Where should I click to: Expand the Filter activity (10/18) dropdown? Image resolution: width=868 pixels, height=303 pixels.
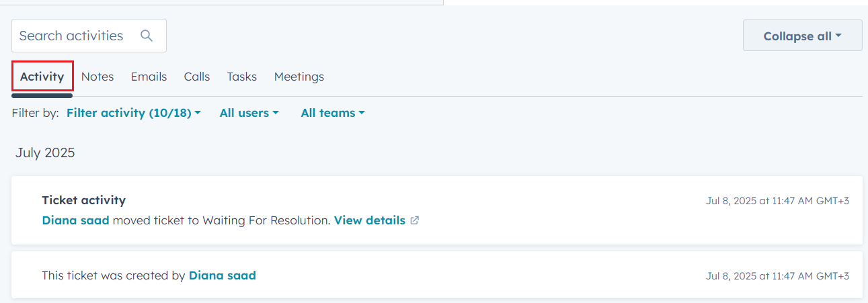tap(134, 113)
